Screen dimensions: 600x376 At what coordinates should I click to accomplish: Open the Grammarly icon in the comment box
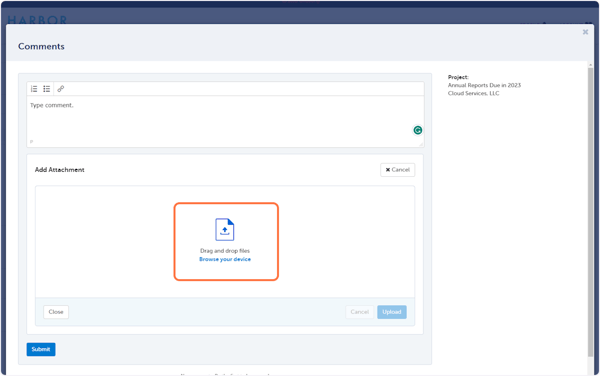click(417, 130)
